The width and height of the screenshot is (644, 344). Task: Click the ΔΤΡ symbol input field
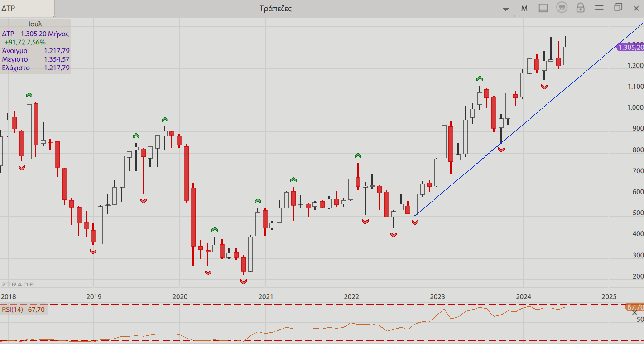tap(27, 8)
